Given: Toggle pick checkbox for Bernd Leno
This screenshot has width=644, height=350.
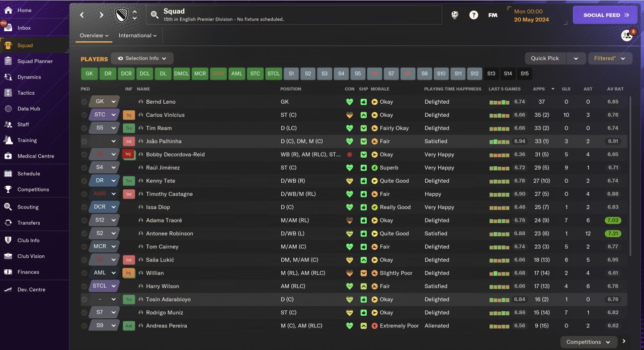Looking at the screenshot, I should [84, 102].
